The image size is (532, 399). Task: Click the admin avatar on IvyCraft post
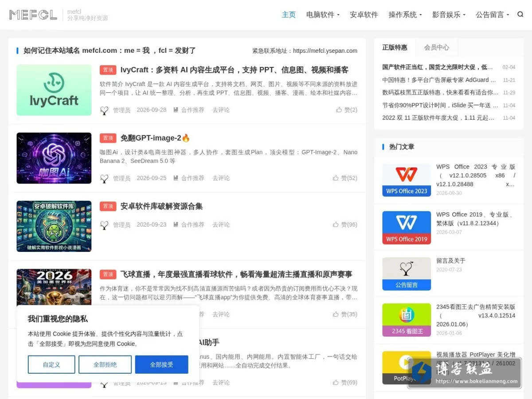pyautogui.click(x=104, y=110)
